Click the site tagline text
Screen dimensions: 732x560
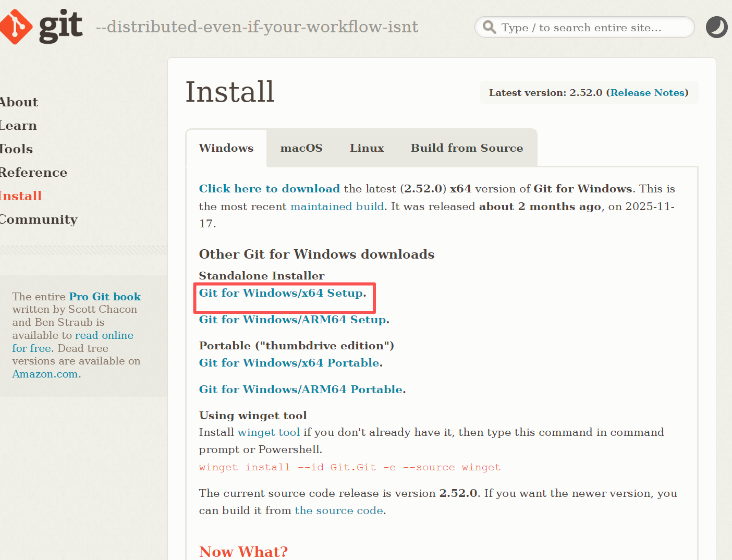tap(257, 27)
